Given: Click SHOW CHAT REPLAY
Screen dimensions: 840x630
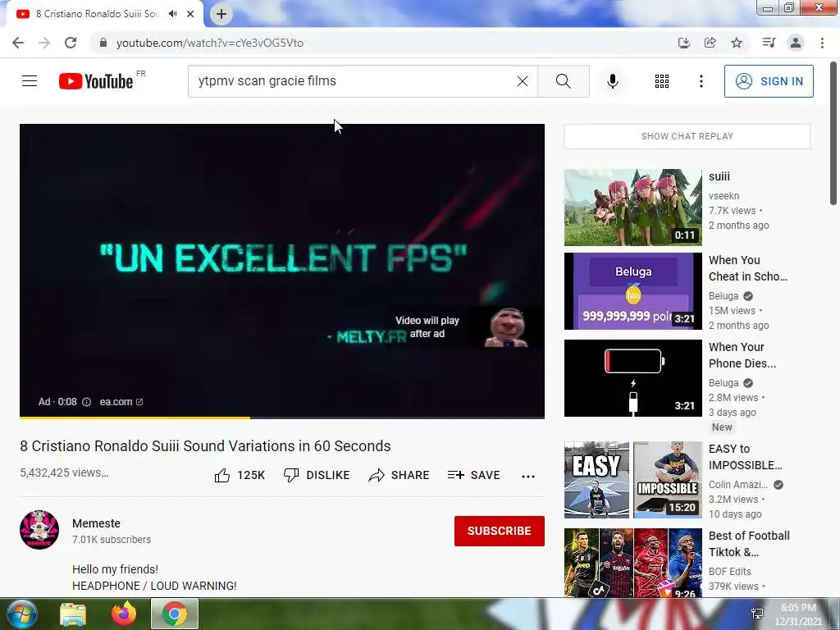Looking at the screenshot, I should pyautogui.click(x=687, y=136).
